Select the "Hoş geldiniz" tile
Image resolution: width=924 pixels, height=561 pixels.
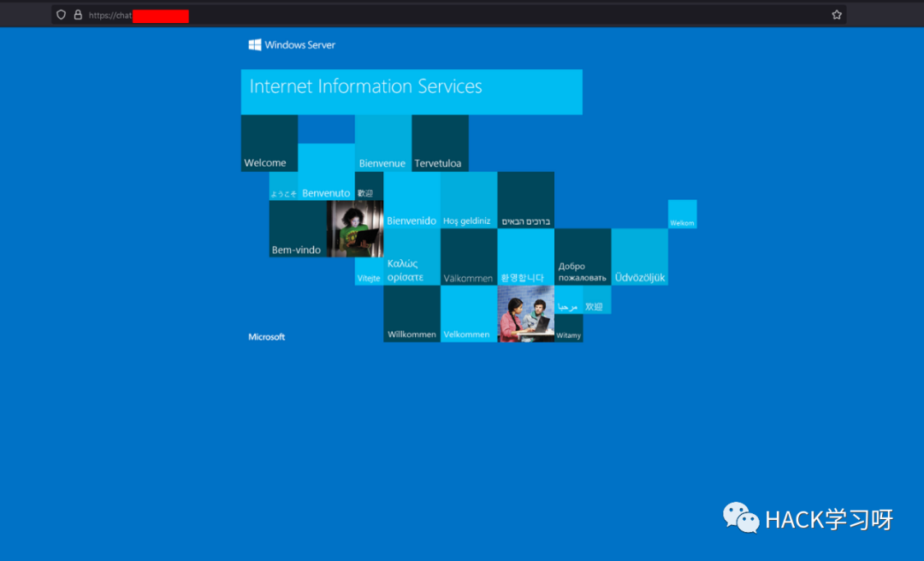[469, 200]
